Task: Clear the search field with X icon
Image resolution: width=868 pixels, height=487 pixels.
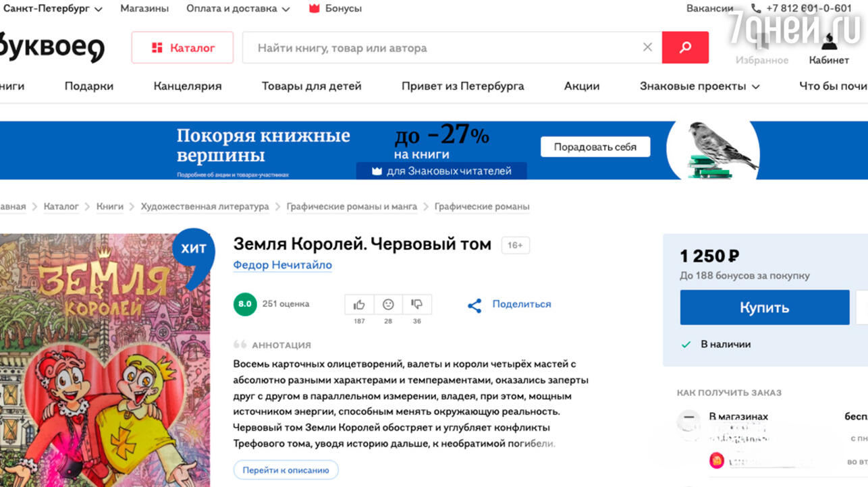Action: click(647, 47)
